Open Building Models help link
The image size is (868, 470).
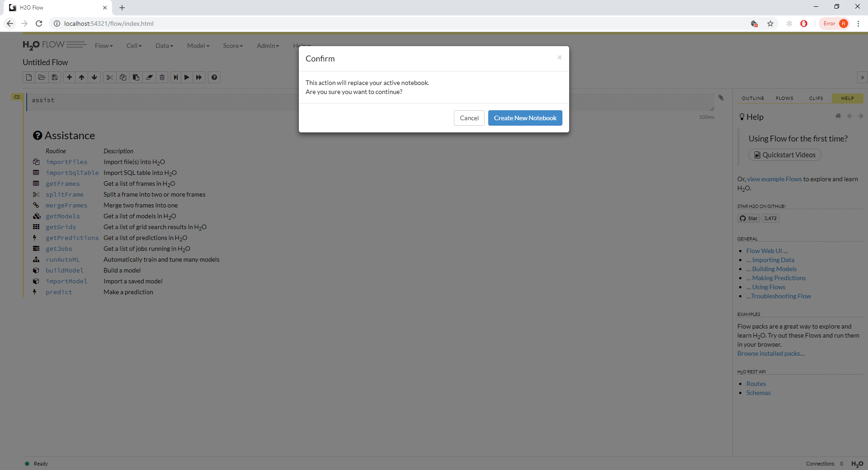(x=771, y=269)
